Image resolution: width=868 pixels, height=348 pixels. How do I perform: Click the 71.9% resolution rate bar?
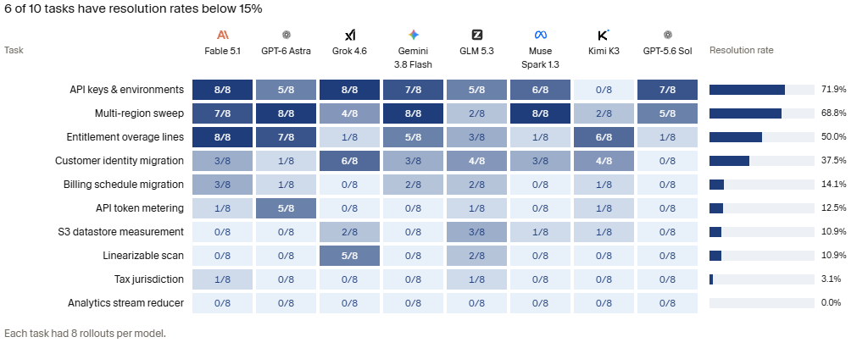pyautogui.click(x=748, y=90)
